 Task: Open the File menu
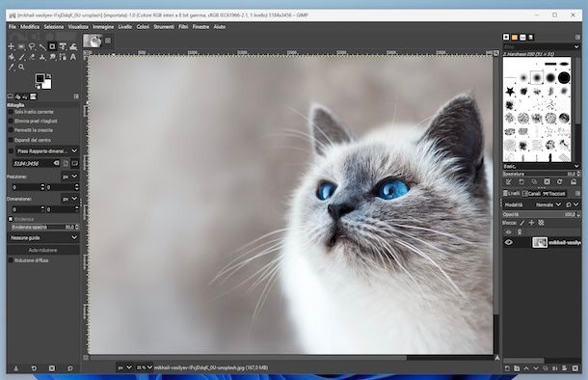pos(13,27)
